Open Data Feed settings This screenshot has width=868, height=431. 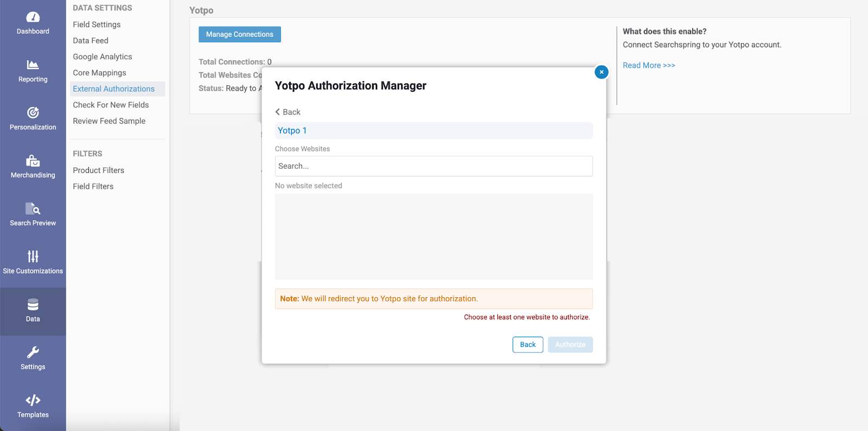tap(91, 41)
